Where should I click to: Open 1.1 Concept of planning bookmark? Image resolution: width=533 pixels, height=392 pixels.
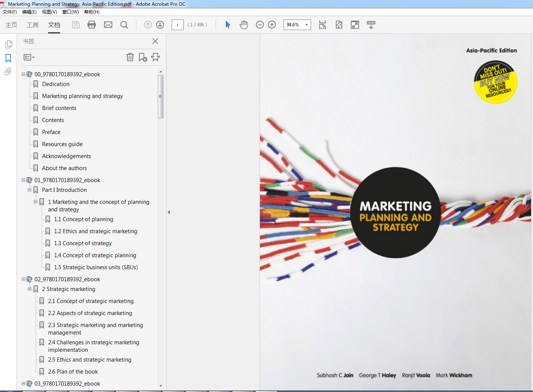pyautogui.click(x=83, y=219)
